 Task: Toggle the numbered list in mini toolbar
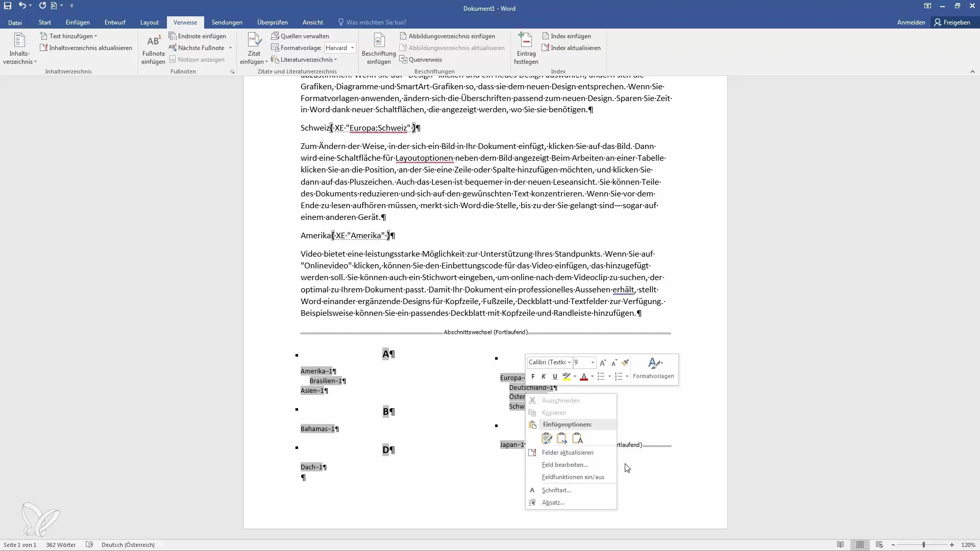click(618, 377)
